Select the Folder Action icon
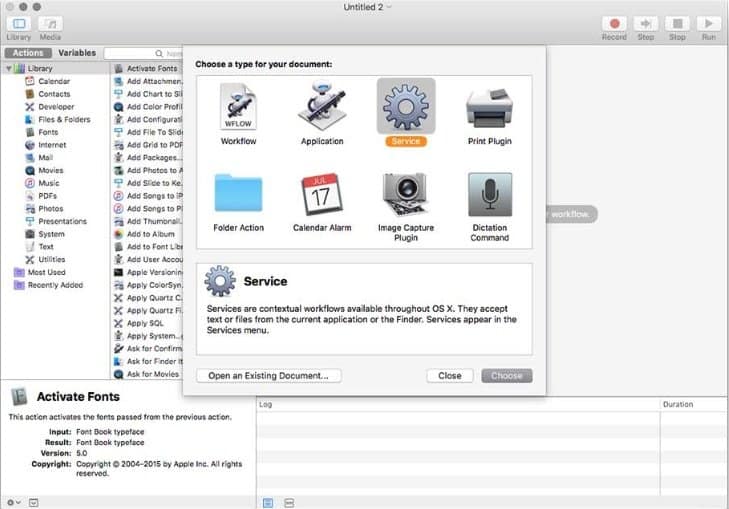Image resolution: width=729 pixels, height=509 pixels. (238, 193)
